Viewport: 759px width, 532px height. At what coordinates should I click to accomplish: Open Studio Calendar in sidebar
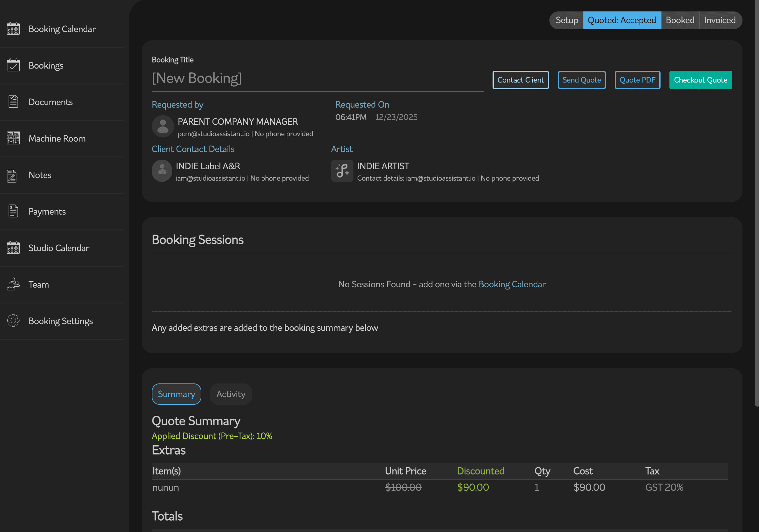coord(62,248)
